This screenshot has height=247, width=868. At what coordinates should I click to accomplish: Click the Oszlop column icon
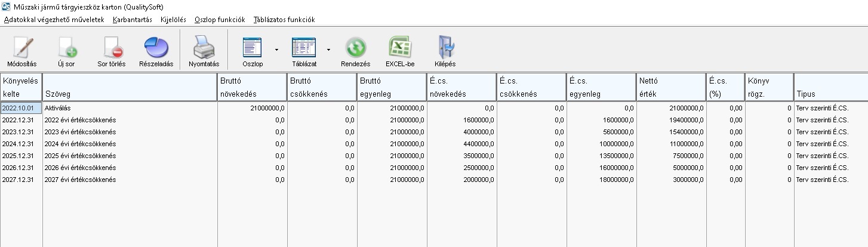point(253,48)
